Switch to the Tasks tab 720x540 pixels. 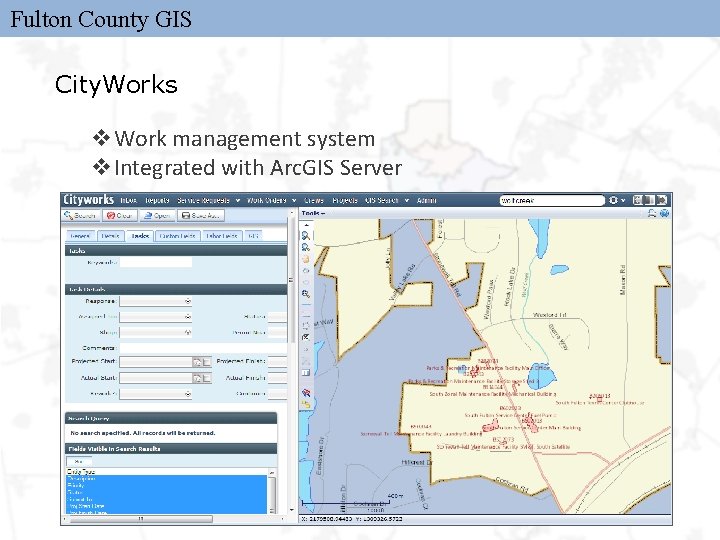pos(140,236)
